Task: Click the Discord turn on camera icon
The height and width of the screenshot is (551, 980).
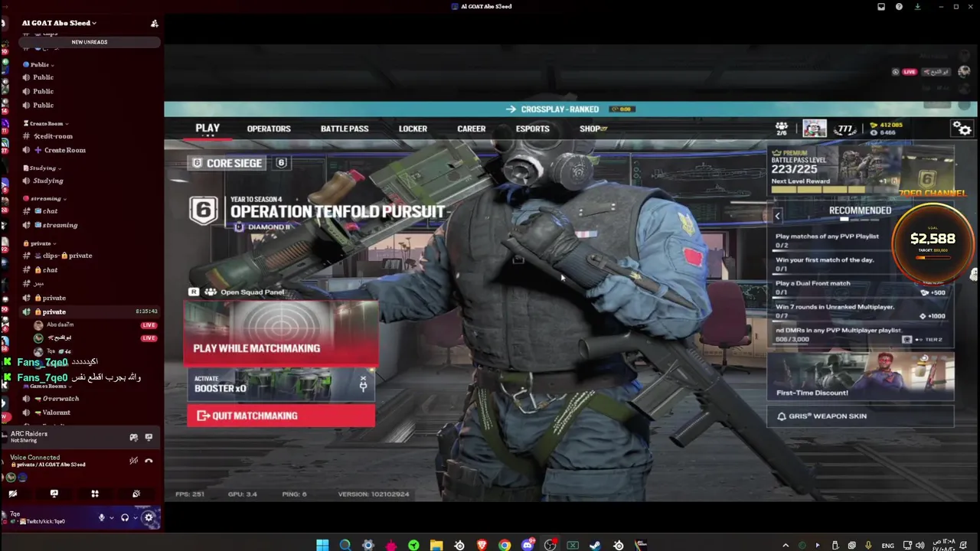Action: pyautogui.click(x=13, y=494)
